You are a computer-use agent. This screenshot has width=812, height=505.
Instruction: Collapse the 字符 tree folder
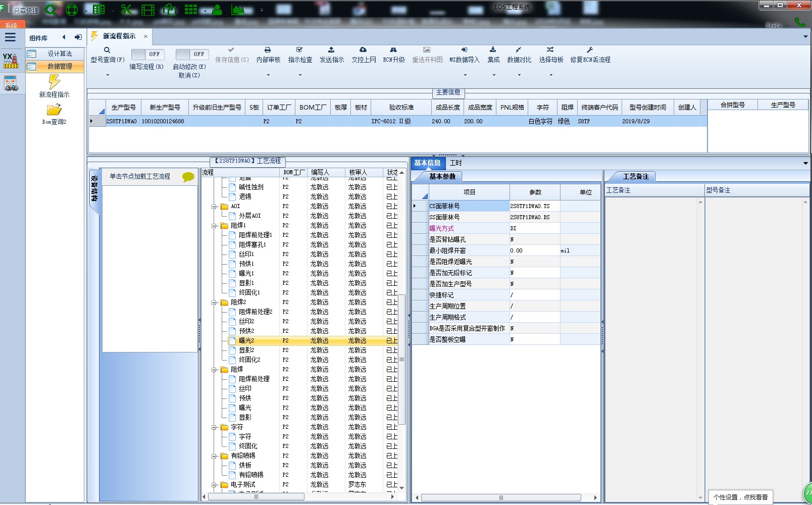coord(214,427)
